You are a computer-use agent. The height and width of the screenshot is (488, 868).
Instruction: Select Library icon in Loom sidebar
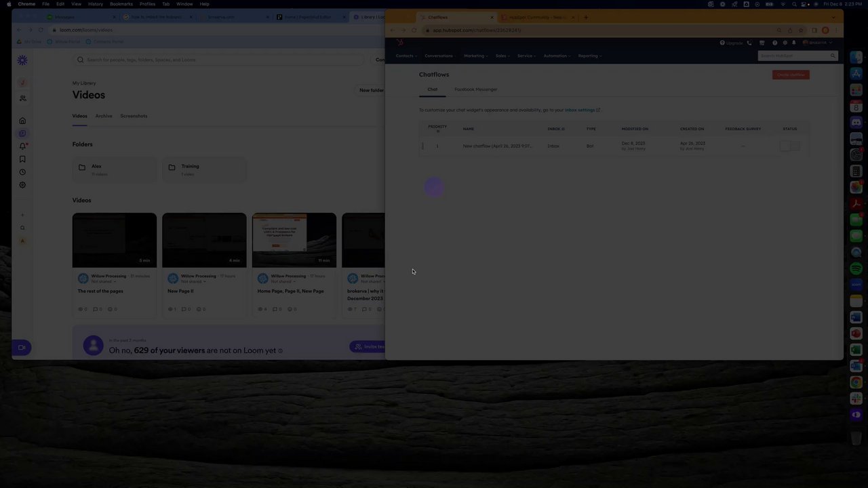tap(22, 134)
